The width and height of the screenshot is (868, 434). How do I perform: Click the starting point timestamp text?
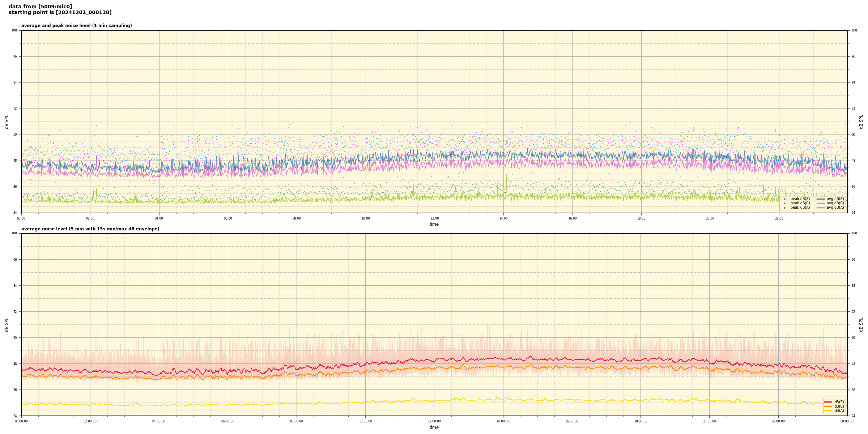tap(60, 13)
